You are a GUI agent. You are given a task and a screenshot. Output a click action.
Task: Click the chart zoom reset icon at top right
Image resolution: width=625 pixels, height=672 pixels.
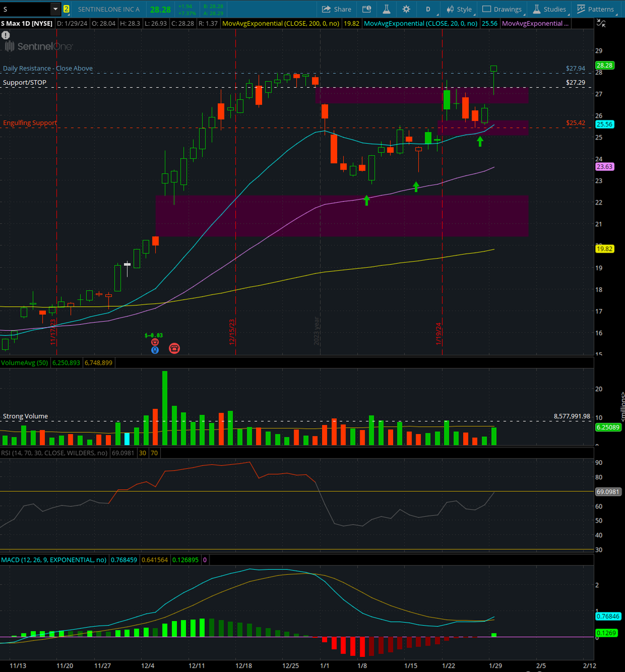click(x=601, y=24)
